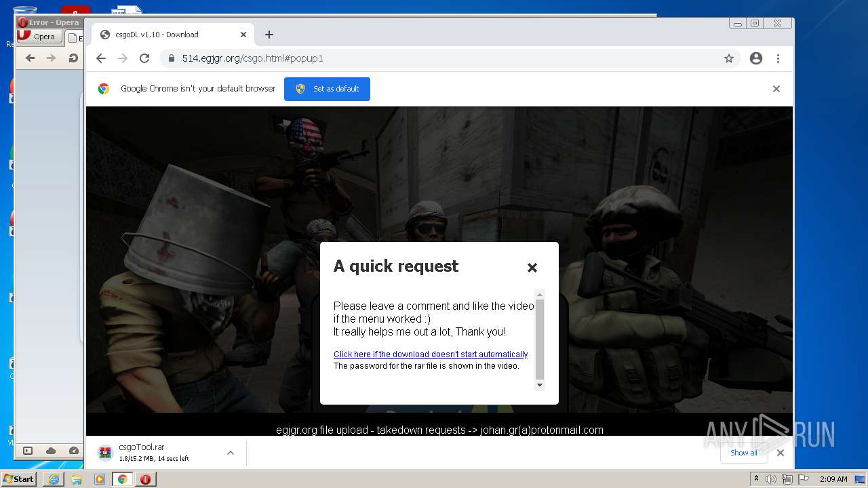The height and width of the screenshot is (488, 868).
Task: Click Chrome's forward navigation arrow
Action: point(123,58)
